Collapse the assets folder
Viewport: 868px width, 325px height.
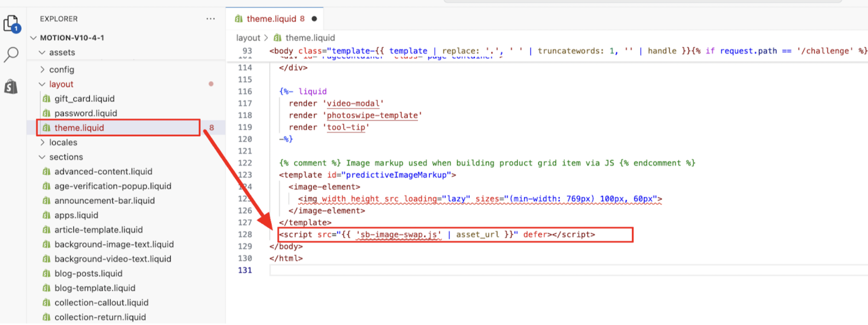coord(42,52)
